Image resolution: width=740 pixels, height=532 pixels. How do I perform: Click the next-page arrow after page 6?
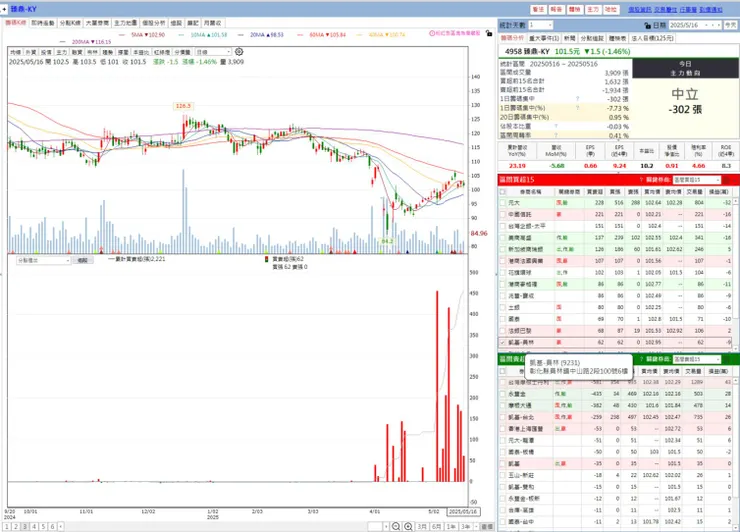click(60, 526)
